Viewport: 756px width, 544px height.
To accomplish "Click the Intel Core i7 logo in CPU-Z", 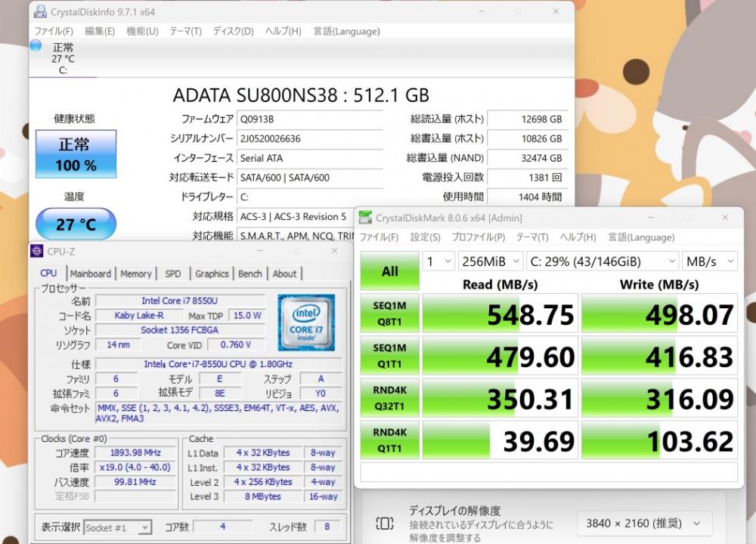I will click(x=306, y=323).
